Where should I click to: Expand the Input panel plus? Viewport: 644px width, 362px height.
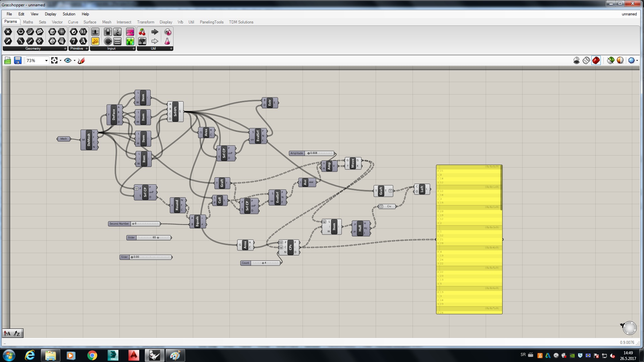133,49
